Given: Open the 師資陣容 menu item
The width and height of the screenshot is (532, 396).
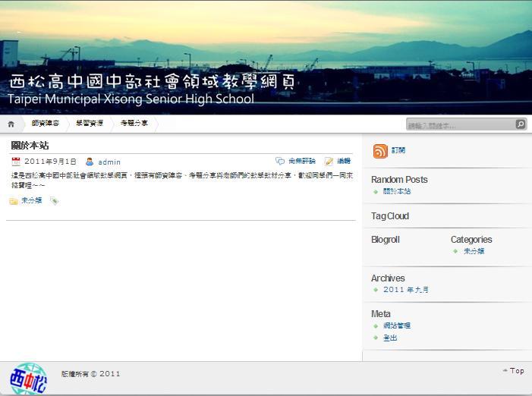Looking at the screenshot, I should 45,123.
